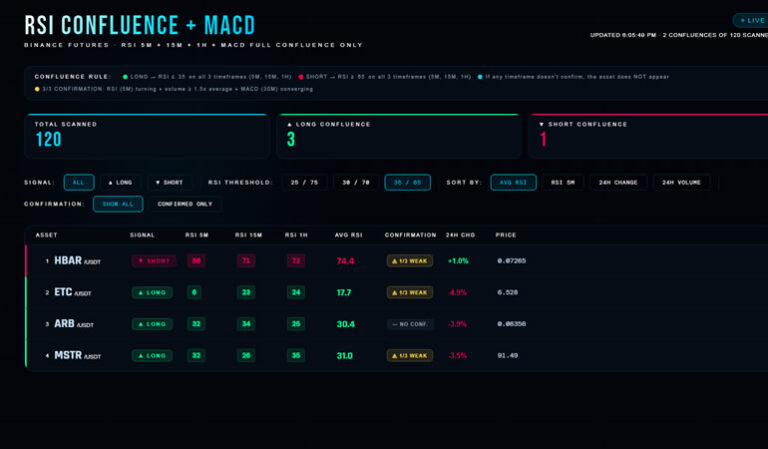Select the ETC asset name
768x449 pixels.
[63, 292]
